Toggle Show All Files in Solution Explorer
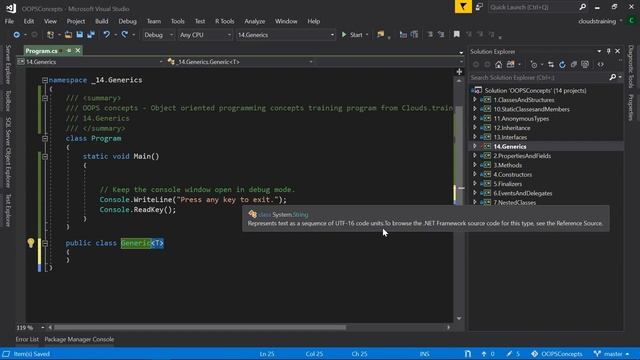 [585, 64]
